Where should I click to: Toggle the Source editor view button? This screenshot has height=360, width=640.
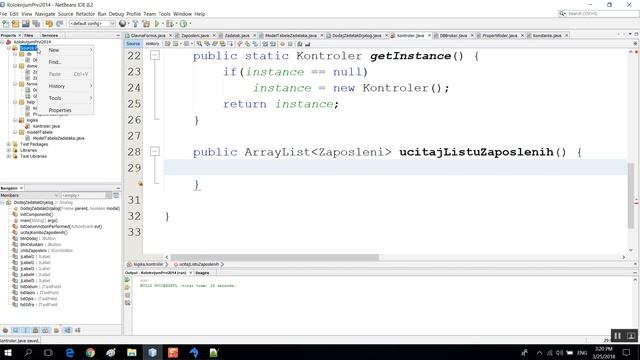pyautogui.click(x=133, y=44)
